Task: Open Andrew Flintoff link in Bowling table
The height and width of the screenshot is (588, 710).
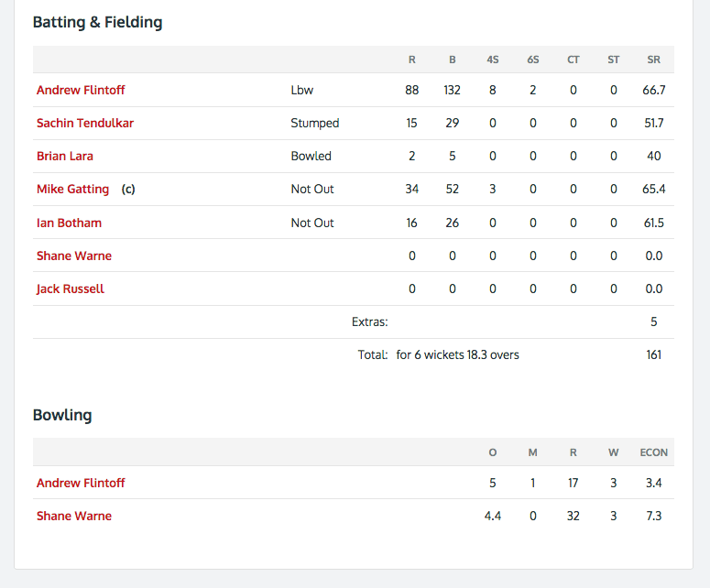Action: point(81,483)
